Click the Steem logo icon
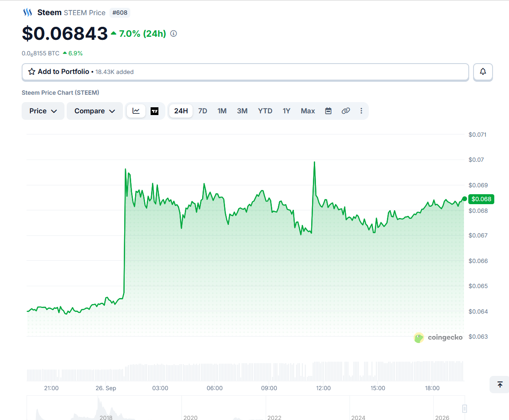Image resolution: width=509 pixels, height=420 pixels. click(x=28, y=13)
